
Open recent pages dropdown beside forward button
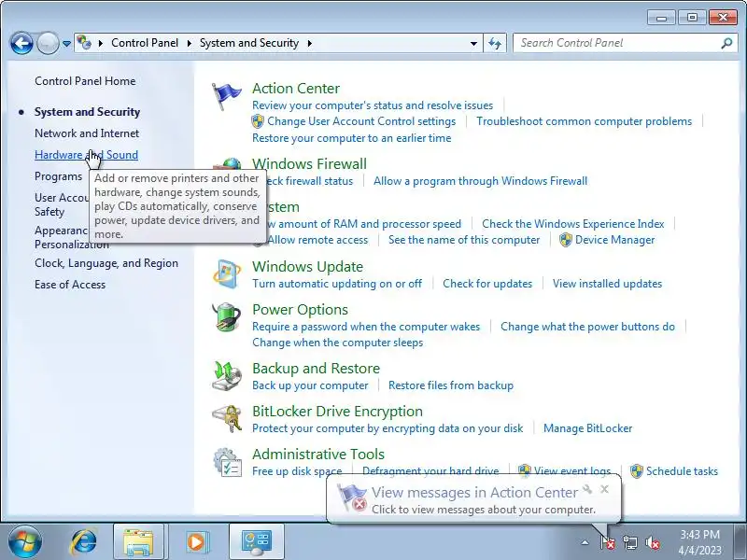(x=66, y=43)
